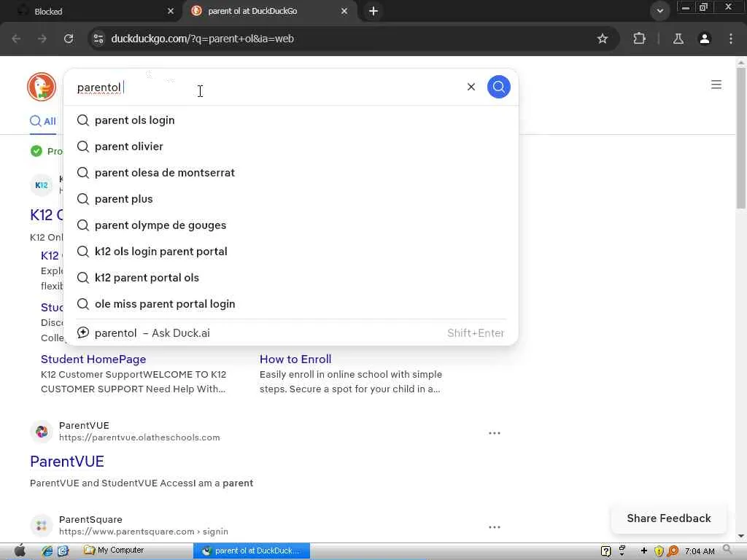Select the 'parent olivier' suggestion
The height and width of the screenshot is (560, 747).
290,146
